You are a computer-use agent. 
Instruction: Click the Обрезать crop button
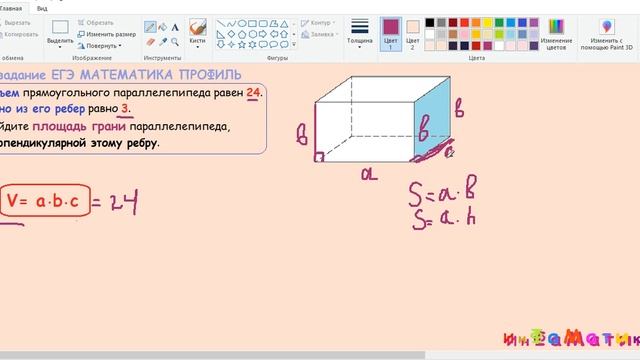pos(96,23)
